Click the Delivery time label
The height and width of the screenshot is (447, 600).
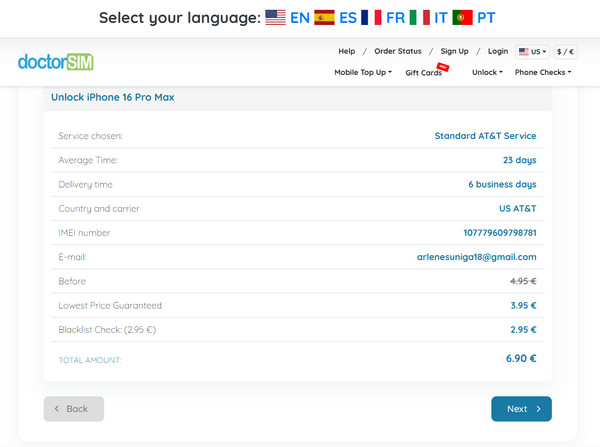point(85,184)
